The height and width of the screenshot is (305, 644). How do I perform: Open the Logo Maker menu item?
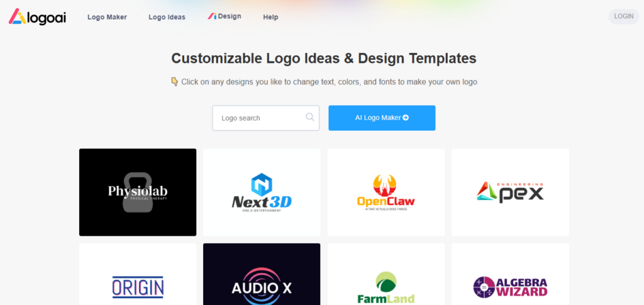click(107, 17)
